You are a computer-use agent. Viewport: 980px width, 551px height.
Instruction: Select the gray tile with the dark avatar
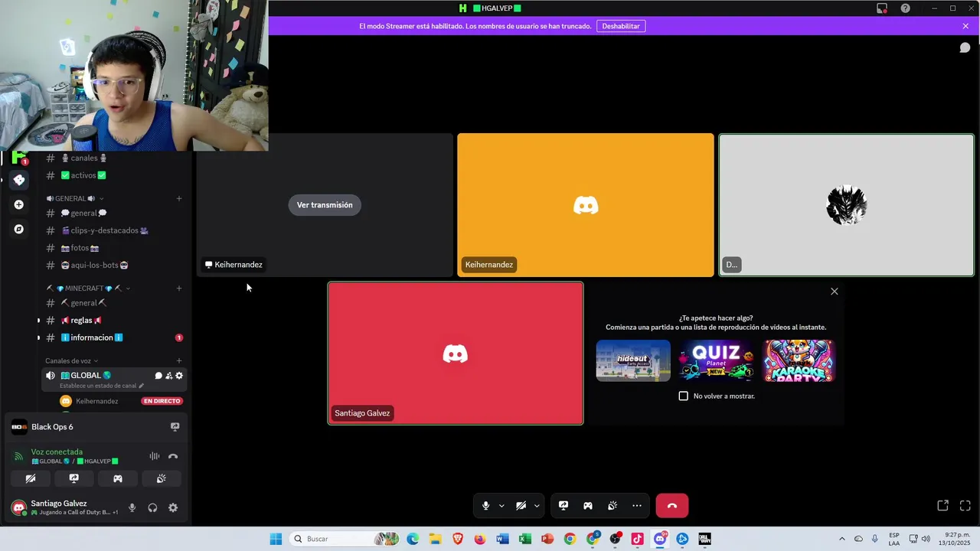tap(846, 205)
